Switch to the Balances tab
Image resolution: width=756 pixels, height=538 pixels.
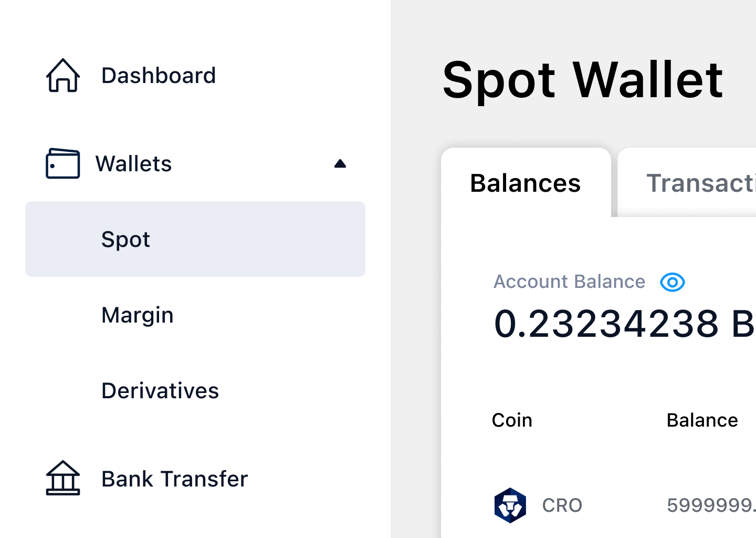(526, 183)
